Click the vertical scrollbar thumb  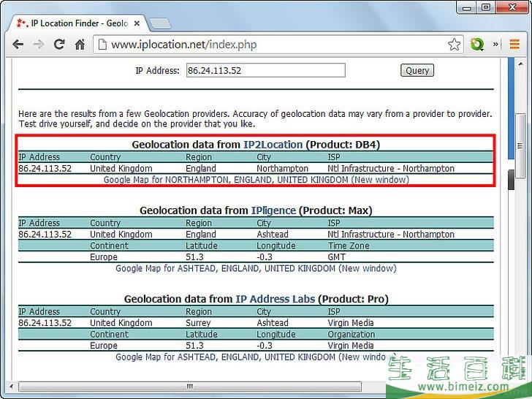click(x=520, y=146)
